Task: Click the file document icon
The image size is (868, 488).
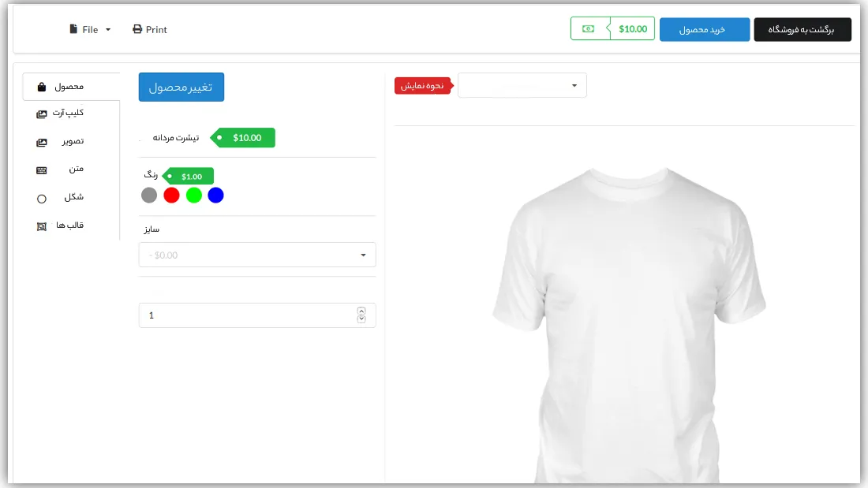Action: pyautogui.click(x=73, y=28)
